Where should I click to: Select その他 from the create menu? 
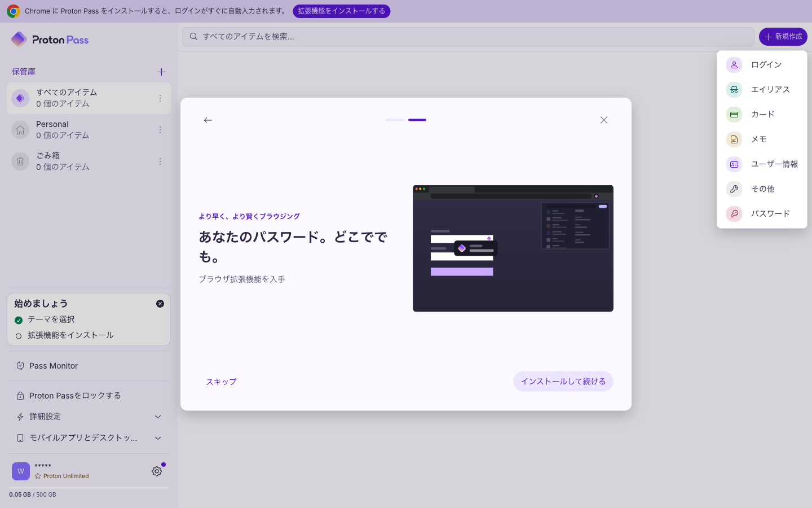click(x=762, y=189)
